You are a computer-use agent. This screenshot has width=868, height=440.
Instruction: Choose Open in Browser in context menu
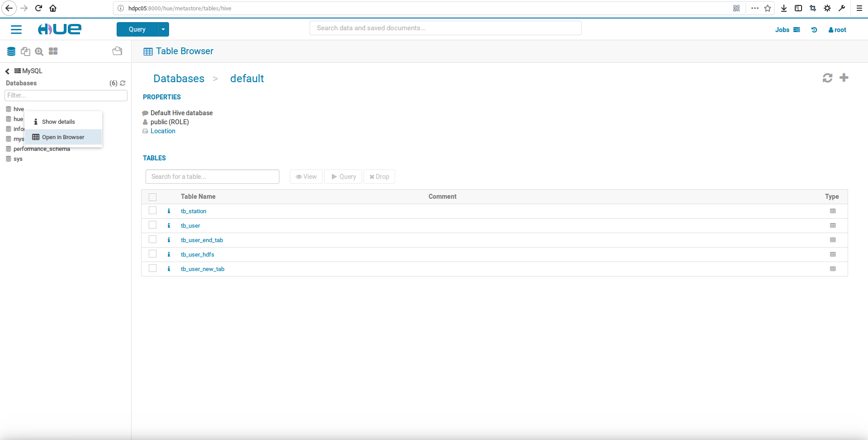click(63, 137)
